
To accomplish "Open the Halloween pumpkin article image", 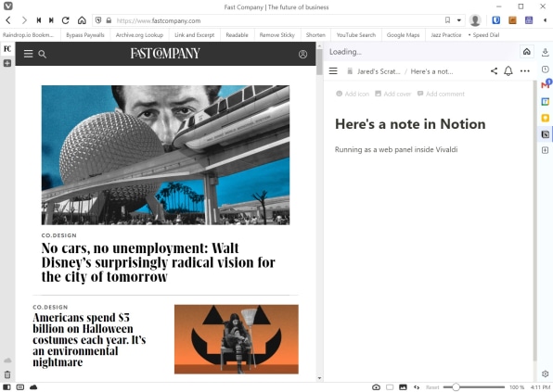I will (x=237, y=339).
